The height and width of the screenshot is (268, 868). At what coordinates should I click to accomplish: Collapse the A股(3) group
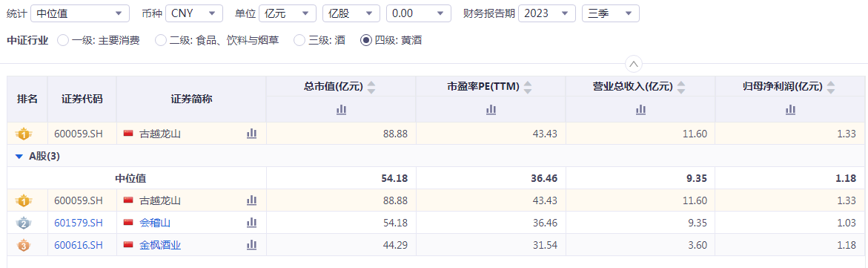point(19,157)
